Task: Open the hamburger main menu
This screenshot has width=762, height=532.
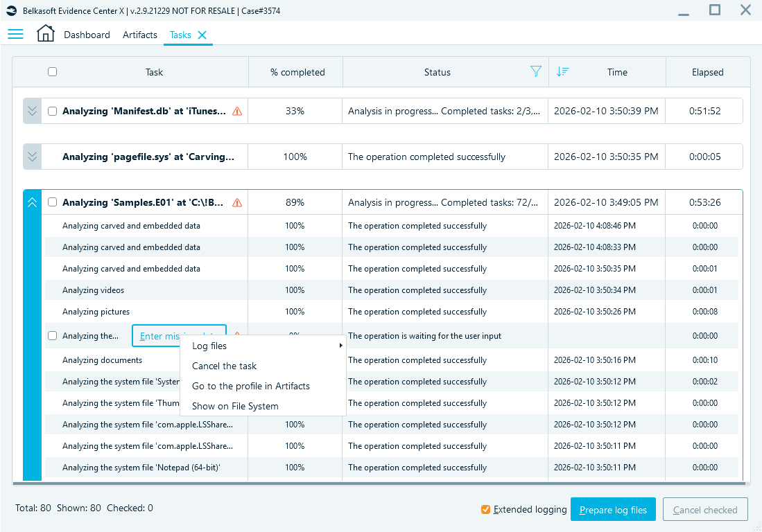Action: pos(15,33)
